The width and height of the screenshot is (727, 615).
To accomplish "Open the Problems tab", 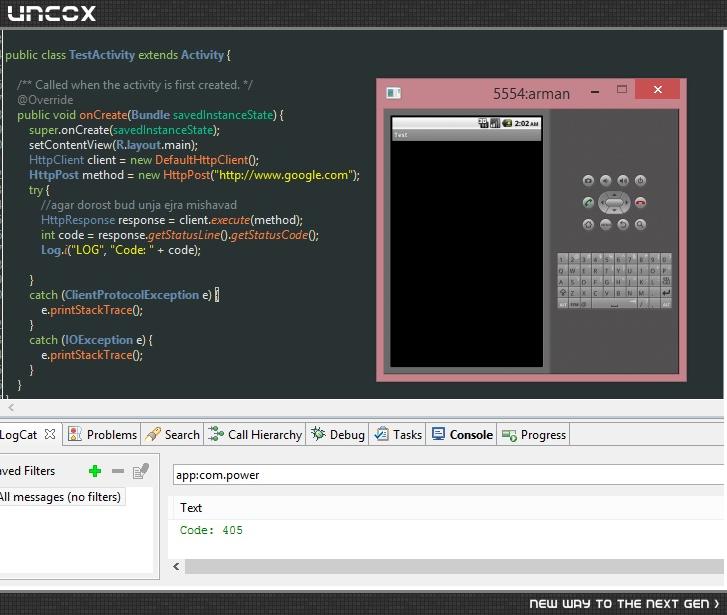I will coord(102,435).
